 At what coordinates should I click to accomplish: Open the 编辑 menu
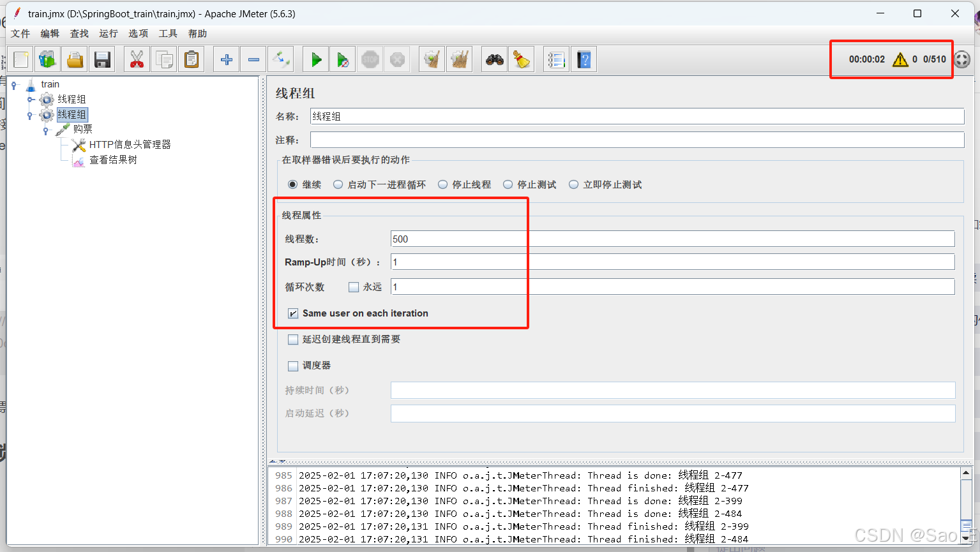pos(50,33)
